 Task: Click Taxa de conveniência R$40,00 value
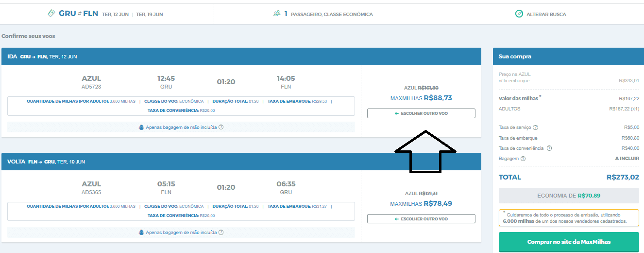click(x=630, y=148)
